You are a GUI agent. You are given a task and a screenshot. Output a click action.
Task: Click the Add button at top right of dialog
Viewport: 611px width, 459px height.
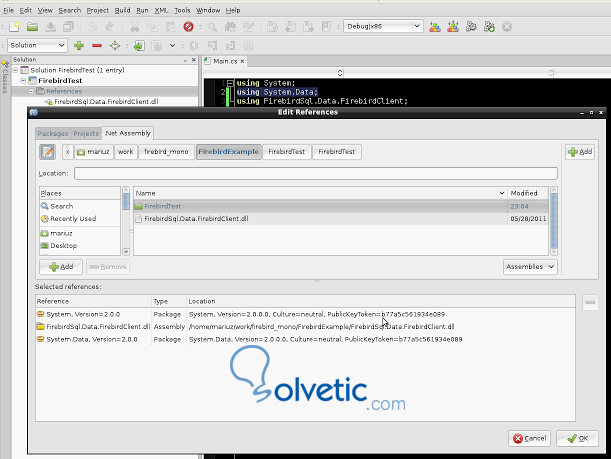pos(580,152)
